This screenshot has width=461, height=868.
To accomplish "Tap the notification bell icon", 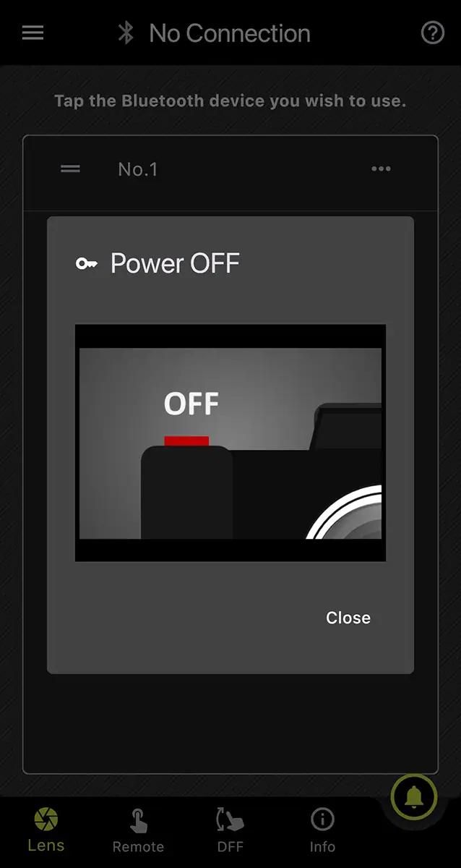I will pos(414,796).
